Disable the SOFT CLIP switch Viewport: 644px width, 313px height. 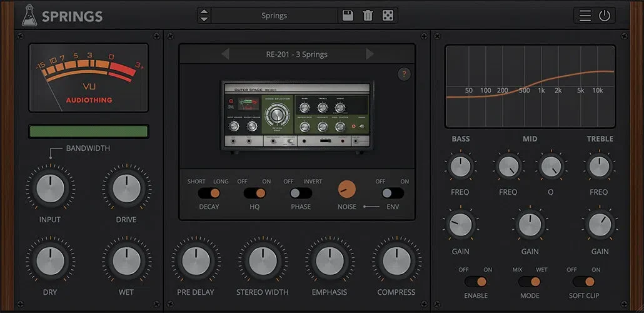point(583,282)
